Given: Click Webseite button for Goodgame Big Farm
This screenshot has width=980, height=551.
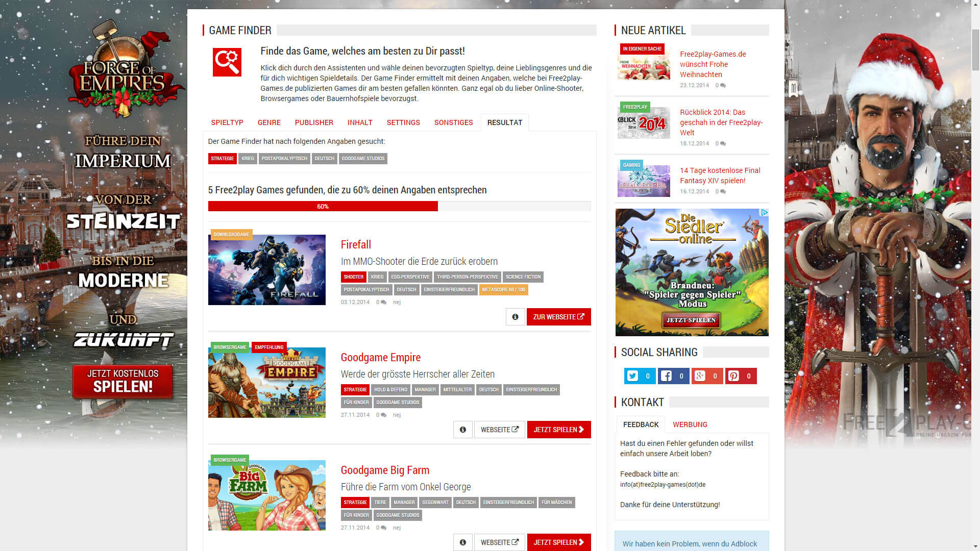Looking at the screenshot, I should (499, 542).
